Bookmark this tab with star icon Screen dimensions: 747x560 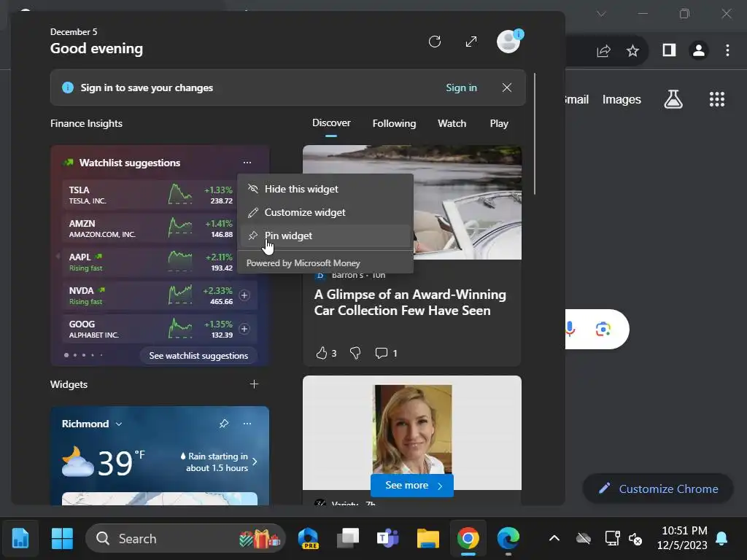pyautogui.click(x=632, y=50)
